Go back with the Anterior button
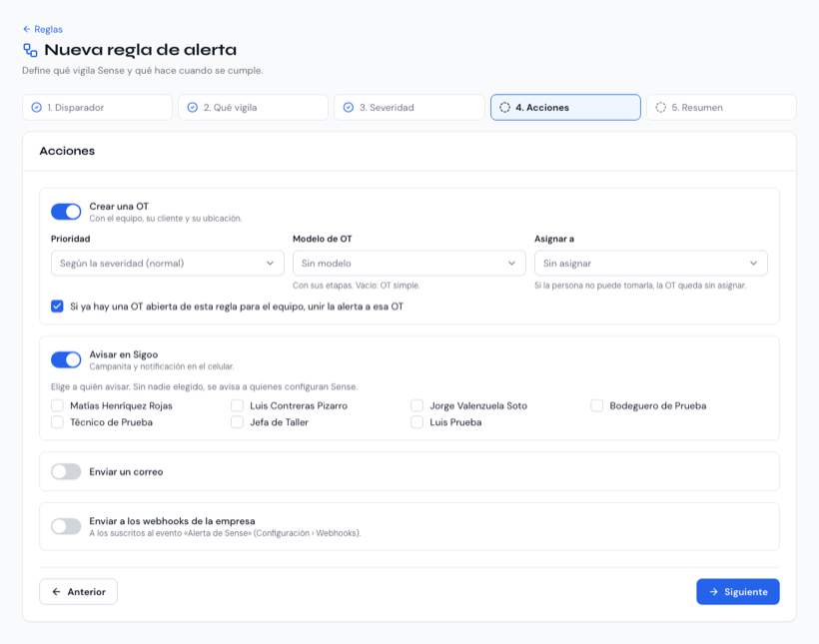Screen dimensions: 819x644 (78, 592)
